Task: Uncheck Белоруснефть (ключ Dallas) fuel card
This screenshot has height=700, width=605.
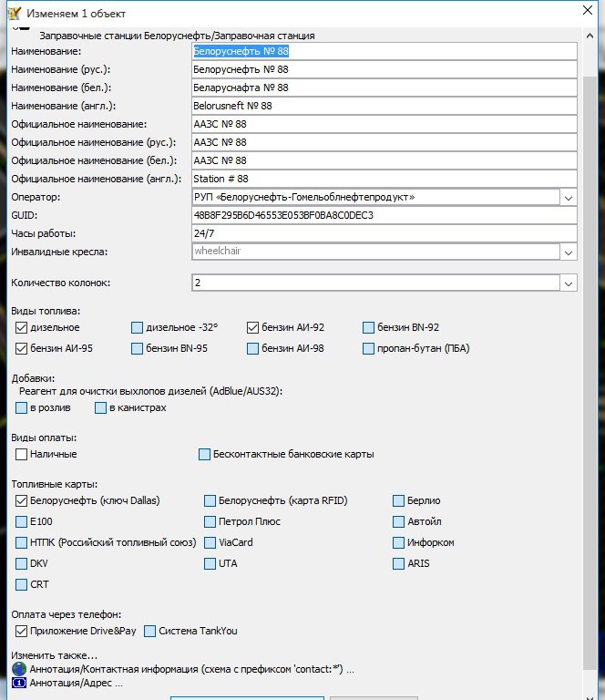Action: point(22,500)
